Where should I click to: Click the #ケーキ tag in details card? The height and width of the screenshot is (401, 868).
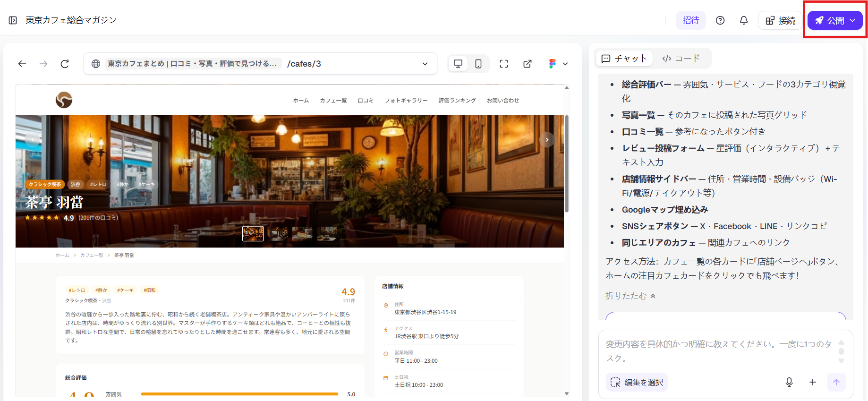tap(126, 290)
